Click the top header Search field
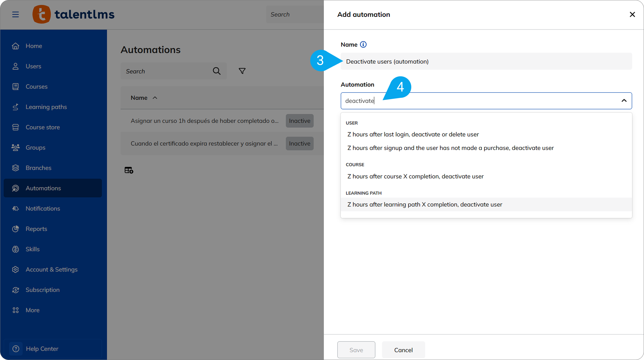 pos(295,14)
